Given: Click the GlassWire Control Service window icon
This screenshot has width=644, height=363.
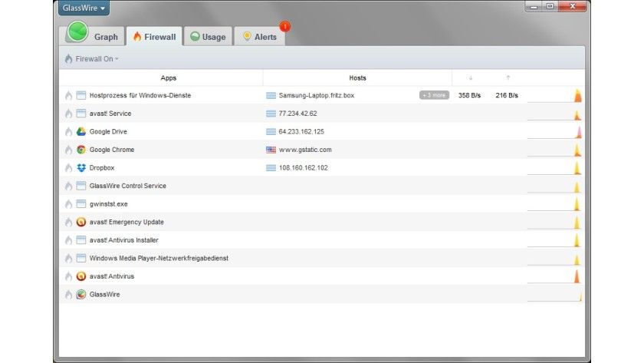Looking at the screenshot, I should coord(81,186).
